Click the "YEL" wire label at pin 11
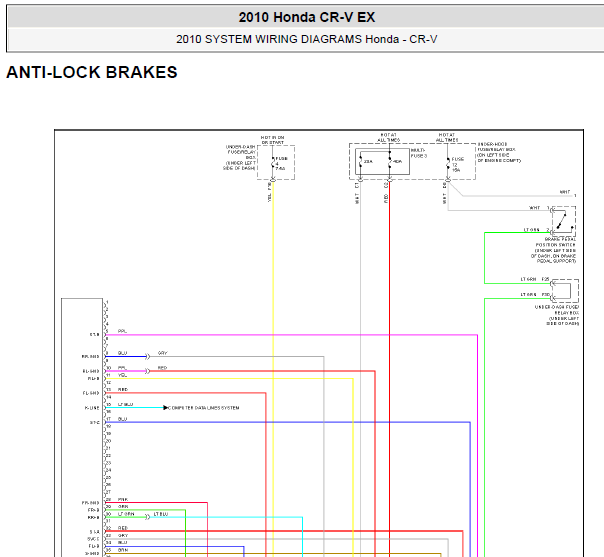 tap(122, 375)
